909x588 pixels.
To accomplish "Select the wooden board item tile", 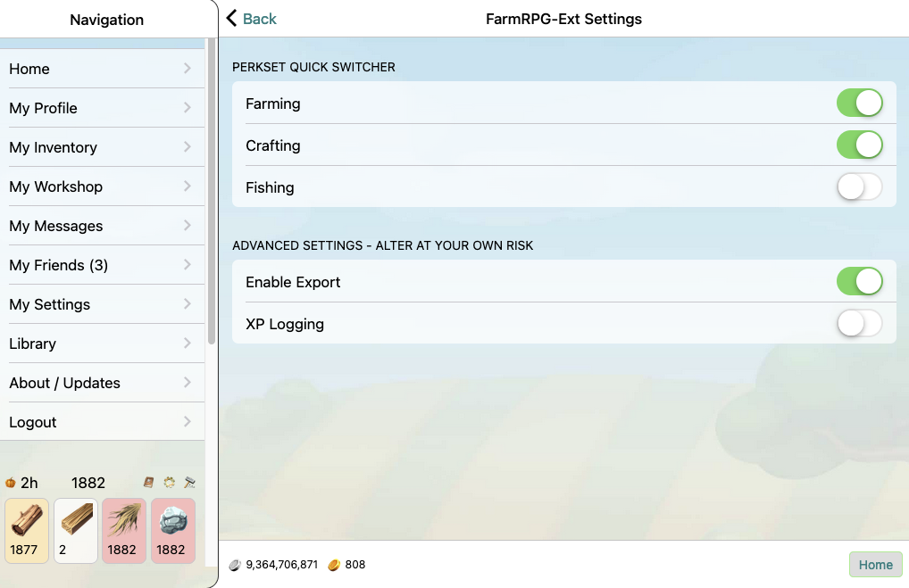I will (x=76, y=531).
